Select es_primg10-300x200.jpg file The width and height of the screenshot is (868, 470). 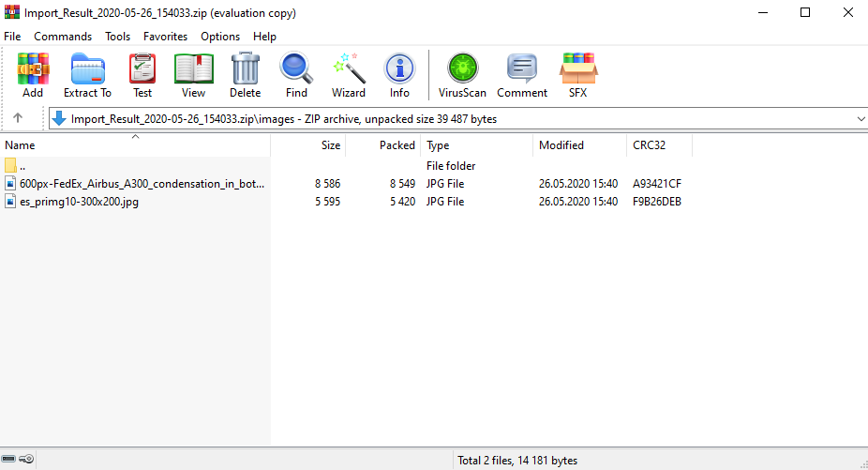pos(79,202)
